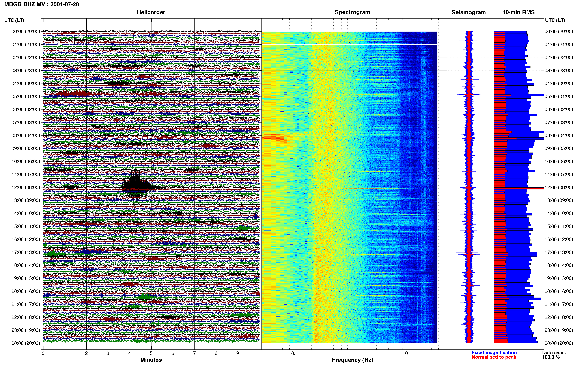Screen dimensions: 588x368
Task: Click the 'Helicorder' panel heading
Action: 151,12
